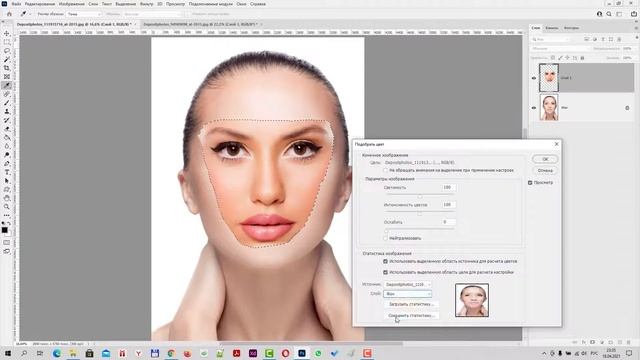
Task: Click the Загрузить статистику button
Action: pyautogui.click(x=411, y=304)
